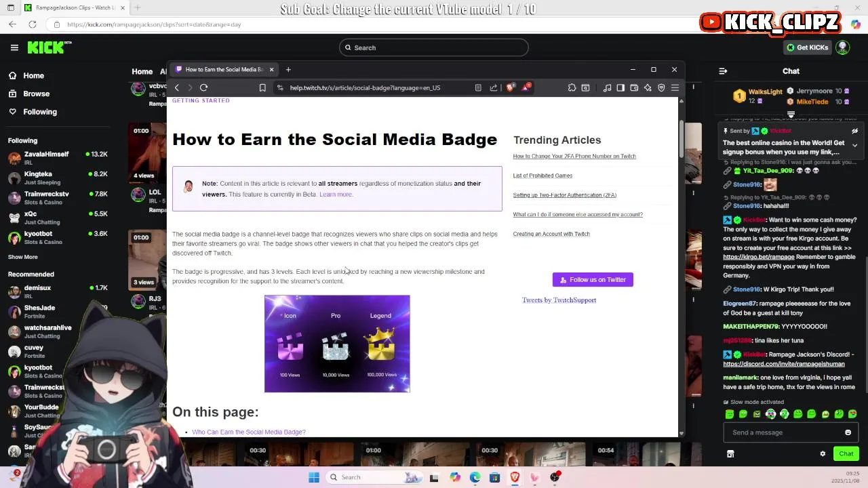Click Get KICKs button
This screenshot has height=488, width=868.
click(x=807, y=47)
